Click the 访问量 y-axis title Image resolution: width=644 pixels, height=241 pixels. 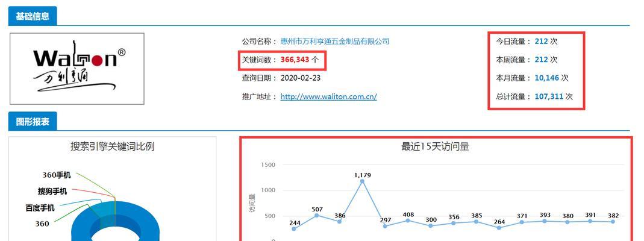tap(252, 203)
